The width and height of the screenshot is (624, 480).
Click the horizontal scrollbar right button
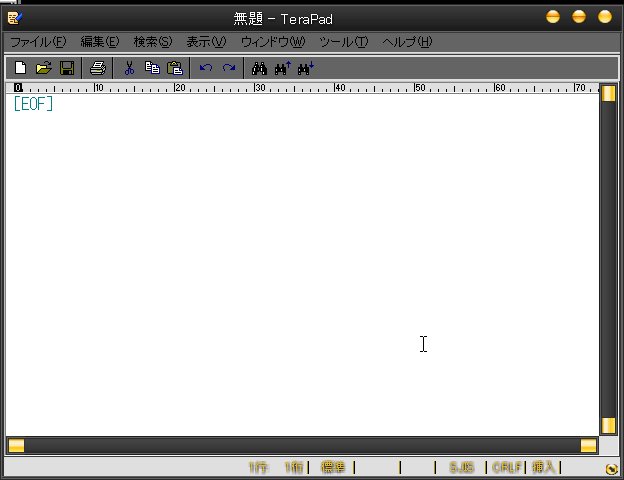(x=588, y=446)
